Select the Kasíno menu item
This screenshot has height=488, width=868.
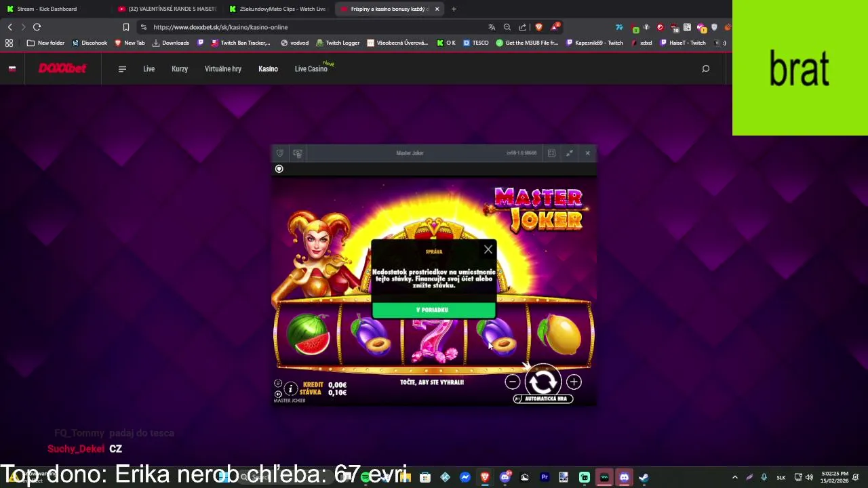268,68
